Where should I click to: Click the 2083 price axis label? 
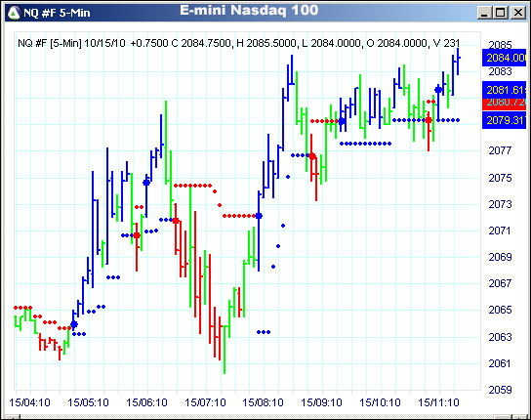(x=500, y=71)
